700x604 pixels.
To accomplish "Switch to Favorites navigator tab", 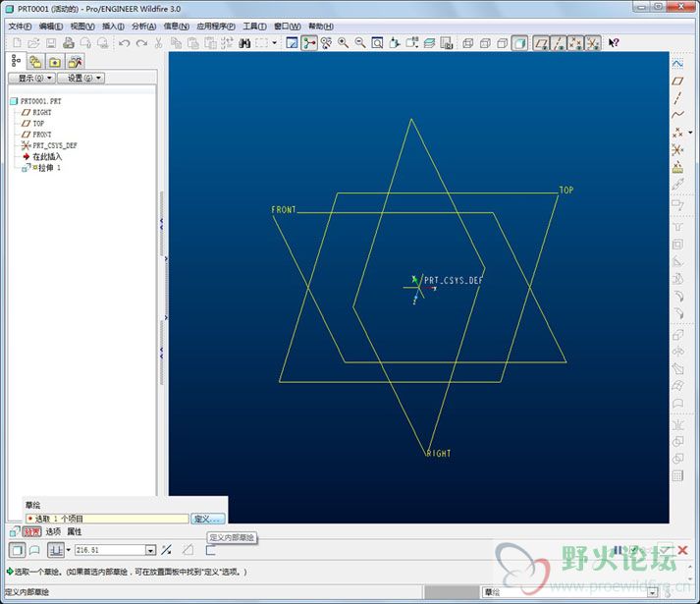I will [55, 62].
